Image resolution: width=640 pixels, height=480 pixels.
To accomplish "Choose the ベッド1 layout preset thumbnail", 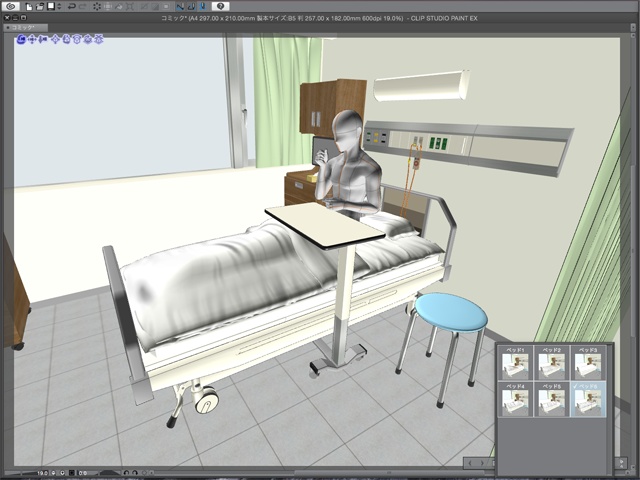I will point(515,363).
